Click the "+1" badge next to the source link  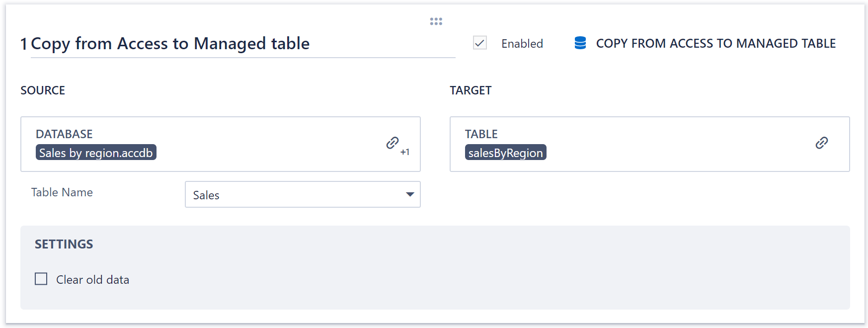click(405, 152)
